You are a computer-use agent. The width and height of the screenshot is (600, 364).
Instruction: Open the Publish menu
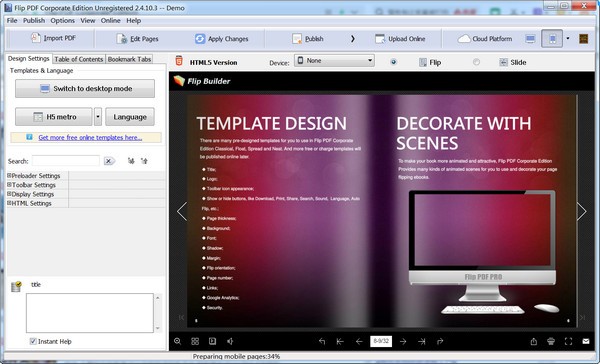34,21
